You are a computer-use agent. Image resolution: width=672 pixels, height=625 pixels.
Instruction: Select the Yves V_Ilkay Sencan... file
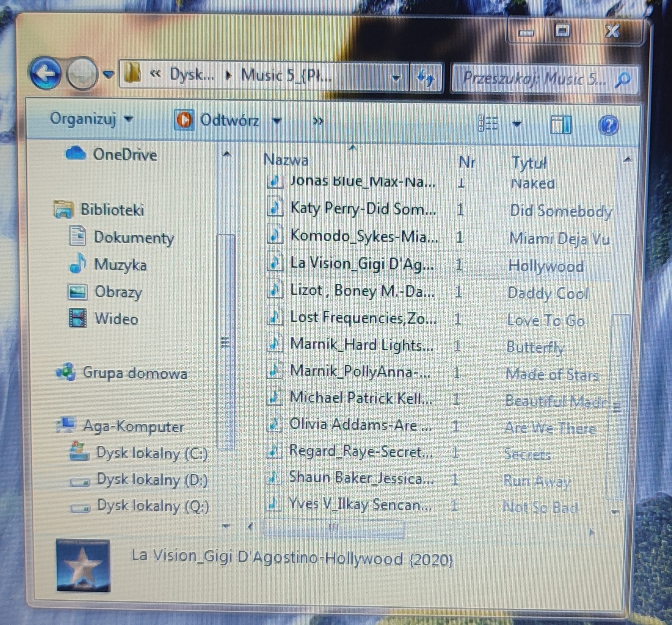pos(349,505)
